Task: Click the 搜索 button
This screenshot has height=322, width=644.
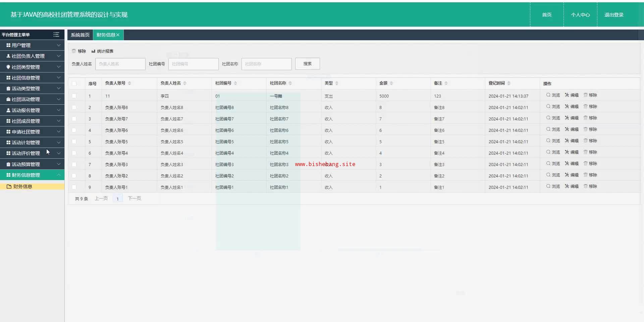Action: coord(307,64)
